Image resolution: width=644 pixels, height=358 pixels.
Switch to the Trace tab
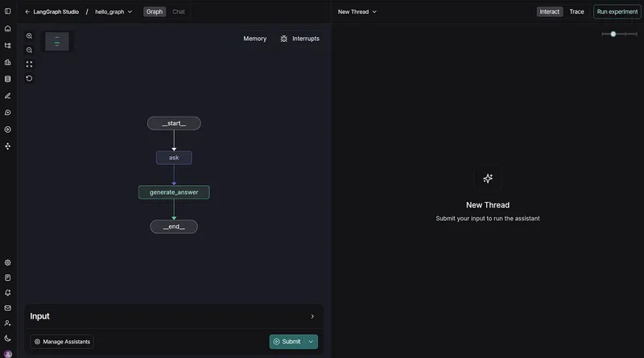pos(576,12)
